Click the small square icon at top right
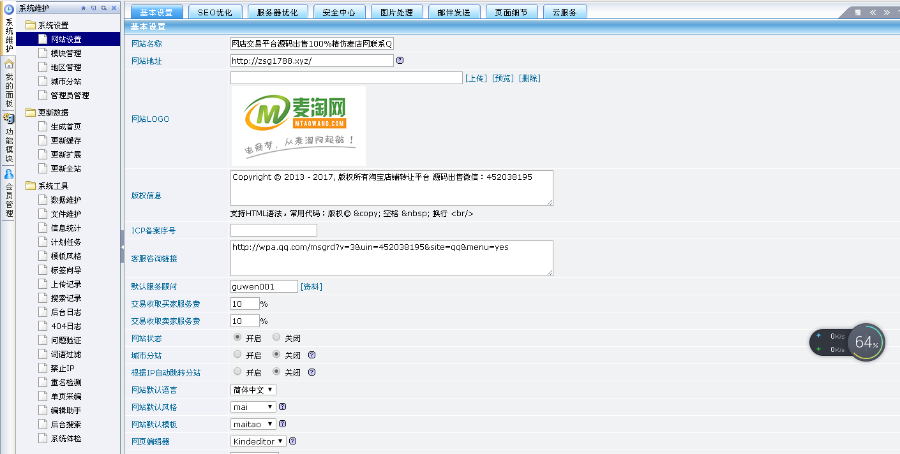Image resolution: width=900 pixels, height=454 pixels. coord(858,12)
